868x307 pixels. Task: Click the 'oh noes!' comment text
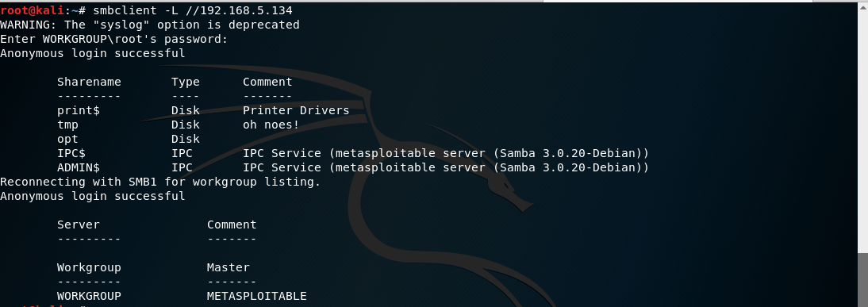(x=271, y=125)
